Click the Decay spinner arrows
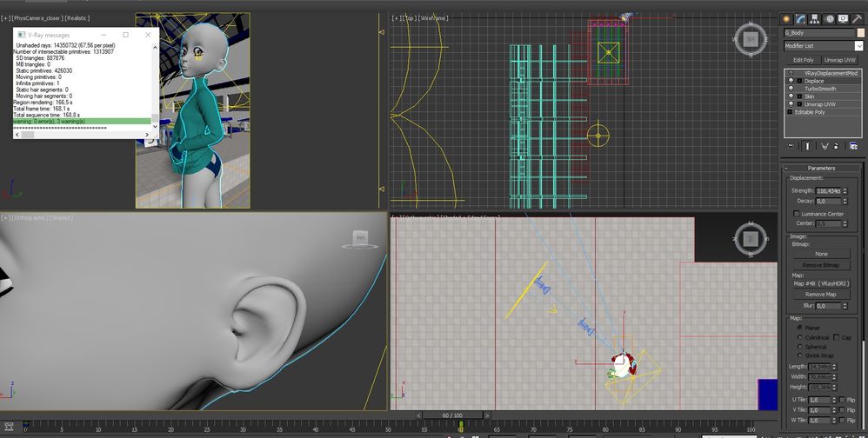The height and width of the screenshot is (438, 868). tap(845, 202)
